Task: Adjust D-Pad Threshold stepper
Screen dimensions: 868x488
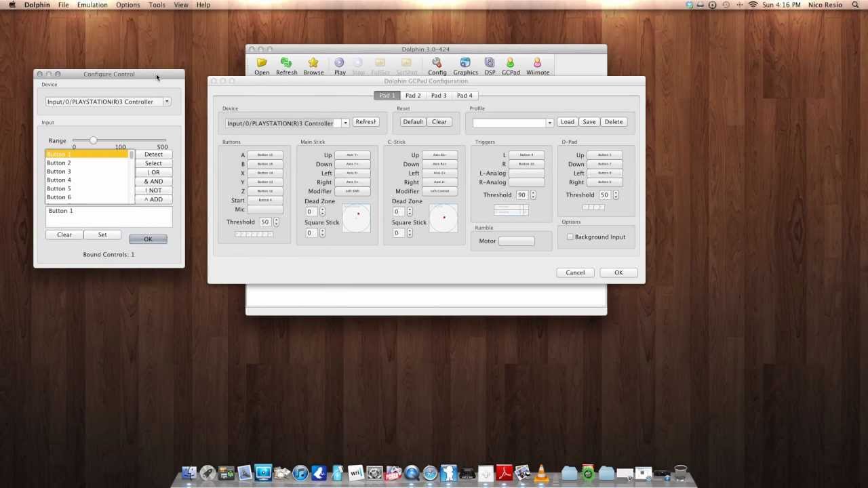Action: point(616,195)
